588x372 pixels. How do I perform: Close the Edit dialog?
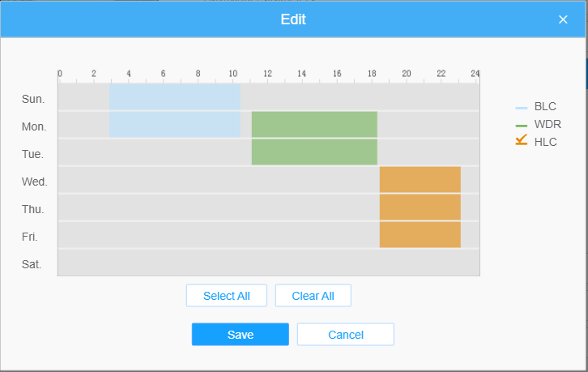563,19
